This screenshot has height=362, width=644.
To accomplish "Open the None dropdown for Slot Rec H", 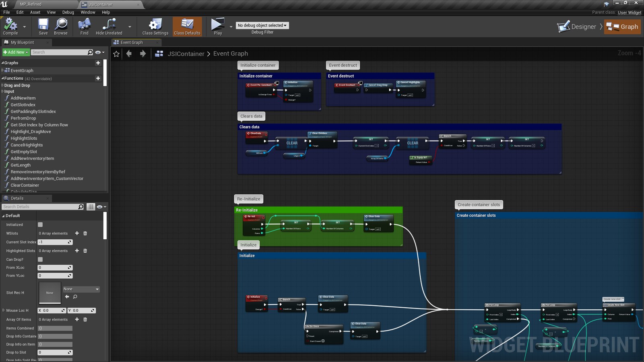I will (81, 289).
